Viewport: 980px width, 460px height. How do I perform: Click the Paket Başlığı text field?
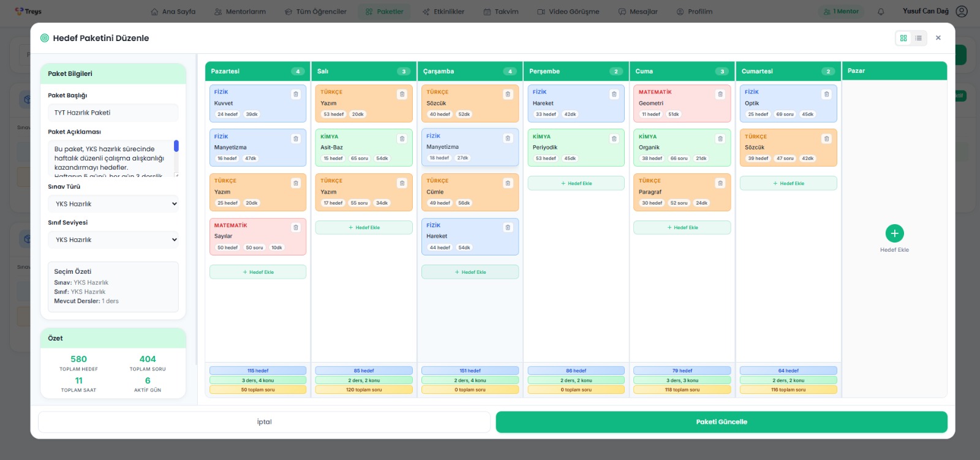click(x=113, y=113)
